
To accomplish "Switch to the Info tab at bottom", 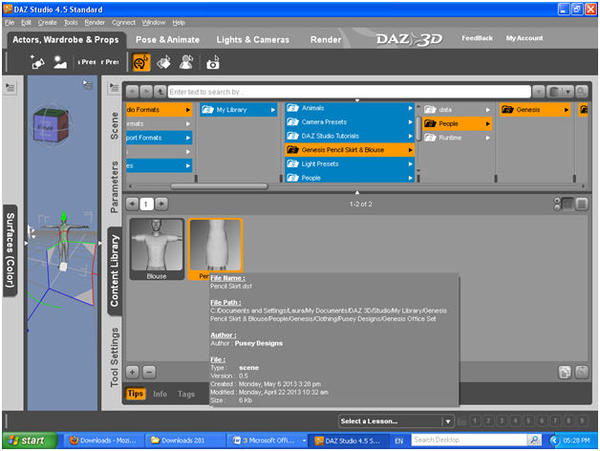I will click(x=160, y=394).
